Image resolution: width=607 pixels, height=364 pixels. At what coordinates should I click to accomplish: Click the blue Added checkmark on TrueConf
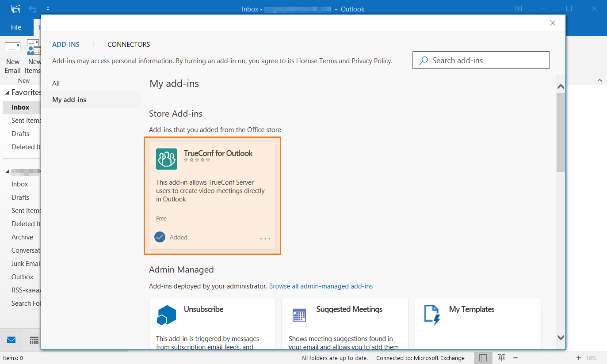point(160,237)
